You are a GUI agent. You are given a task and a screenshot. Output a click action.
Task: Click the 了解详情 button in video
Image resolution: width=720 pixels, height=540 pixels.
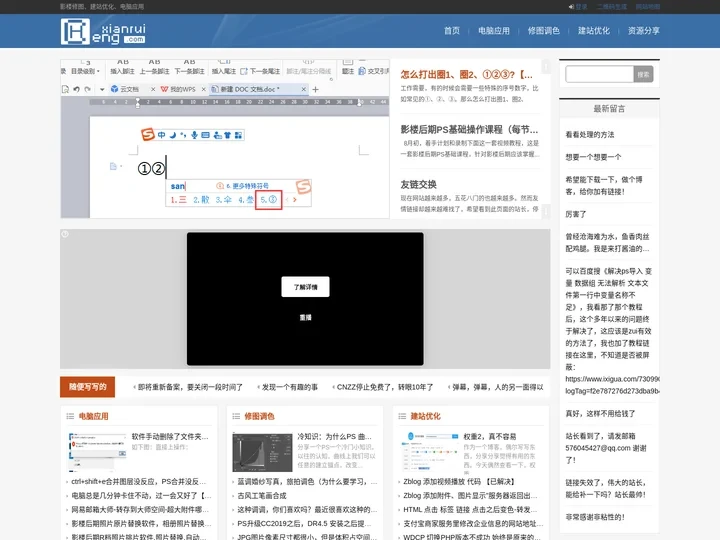[305, 287]
